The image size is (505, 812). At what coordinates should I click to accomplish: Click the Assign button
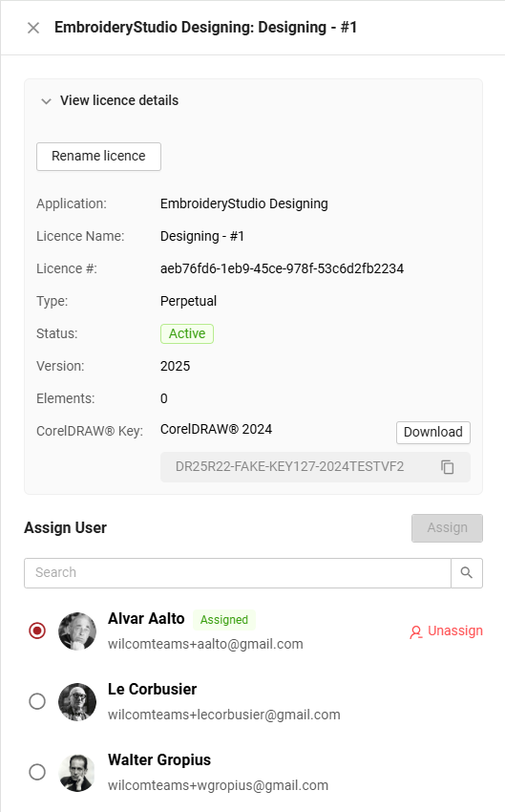(447, 528)
